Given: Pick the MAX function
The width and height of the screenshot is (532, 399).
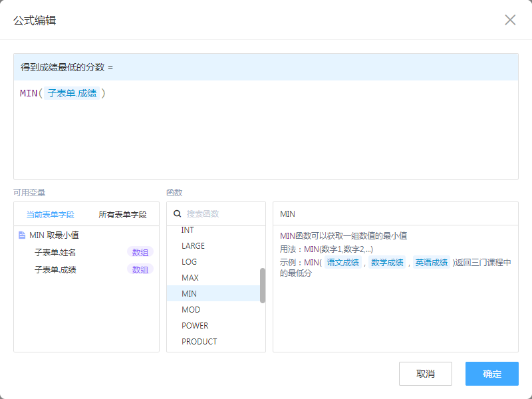Looking at the screenshot, I should (x=190, y=278).
